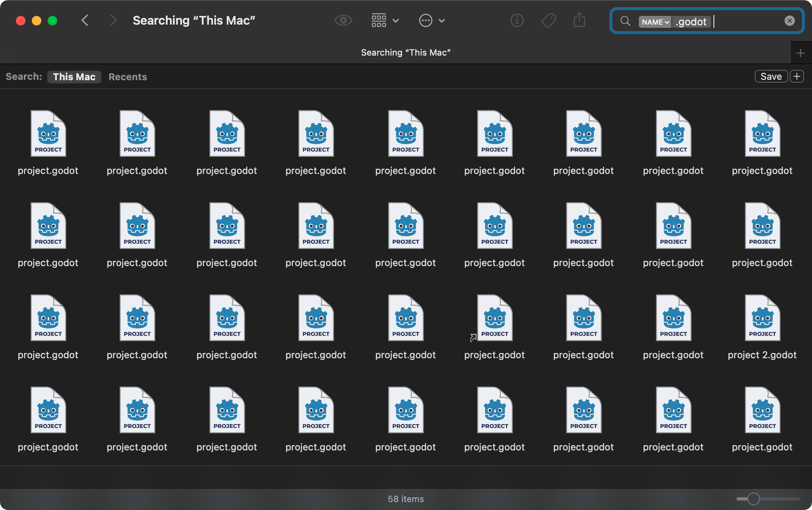Click the back navigation arrow
This screenshot has width=812, height=510.
[x=85, y=20]
